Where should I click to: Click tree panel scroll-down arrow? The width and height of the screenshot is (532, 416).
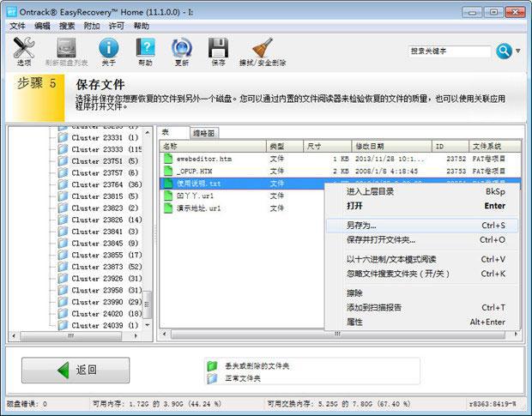click(x=148, y=325)
